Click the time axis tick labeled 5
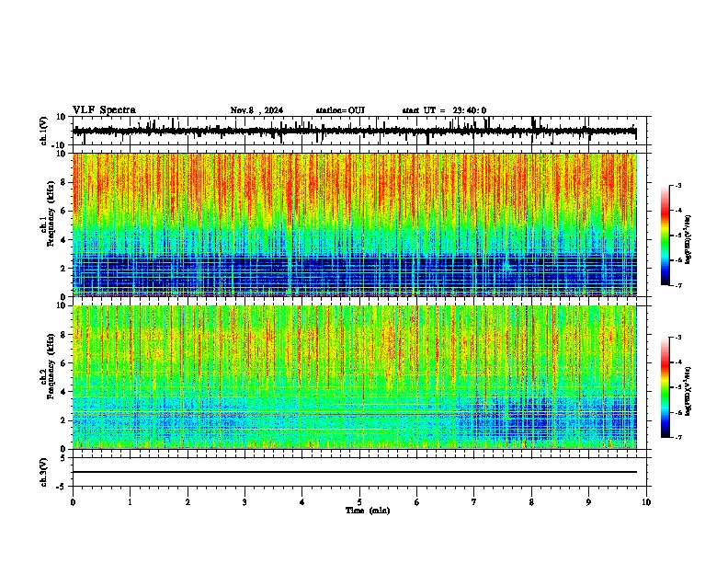The height and width of the screenshot is (563, 728). (359, 502)
